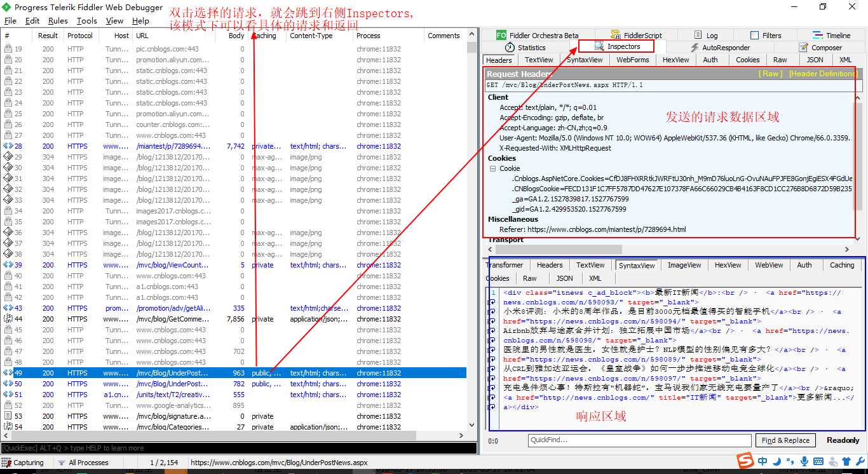868x474 pixels.
Task: Switch to the Log tab
Action: coord(706,35)
